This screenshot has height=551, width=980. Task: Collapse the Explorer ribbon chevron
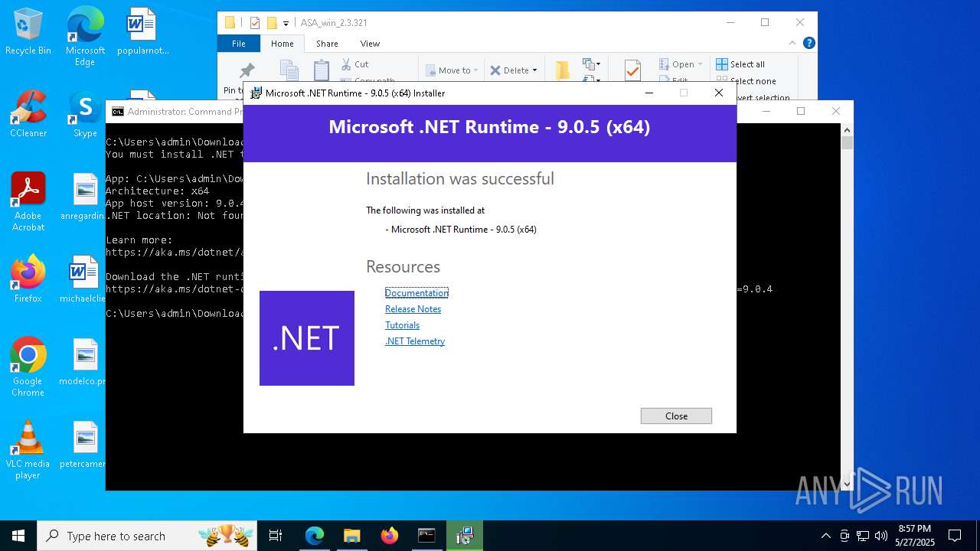tap(794, 44)
